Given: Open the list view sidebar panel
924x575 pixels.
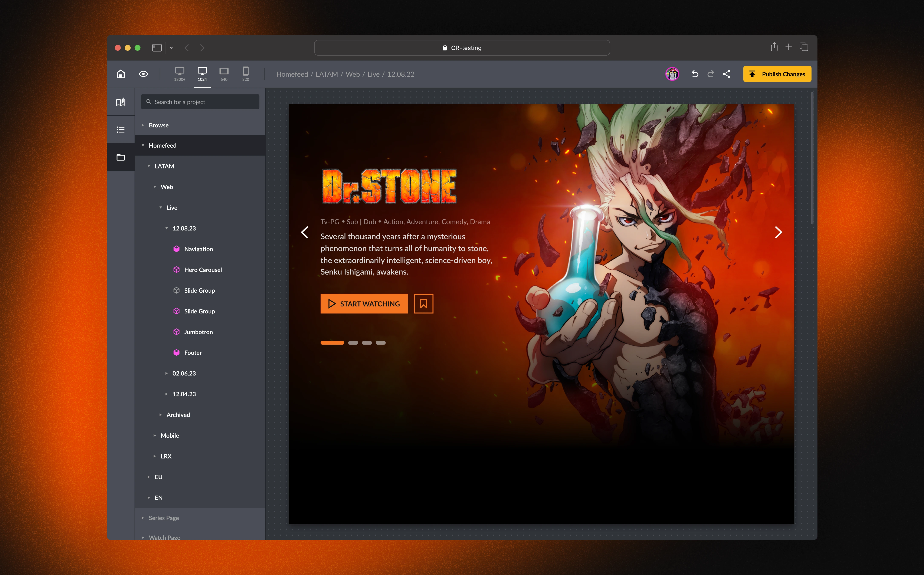Looking at the screenshot, I should [x=121, y=130].
